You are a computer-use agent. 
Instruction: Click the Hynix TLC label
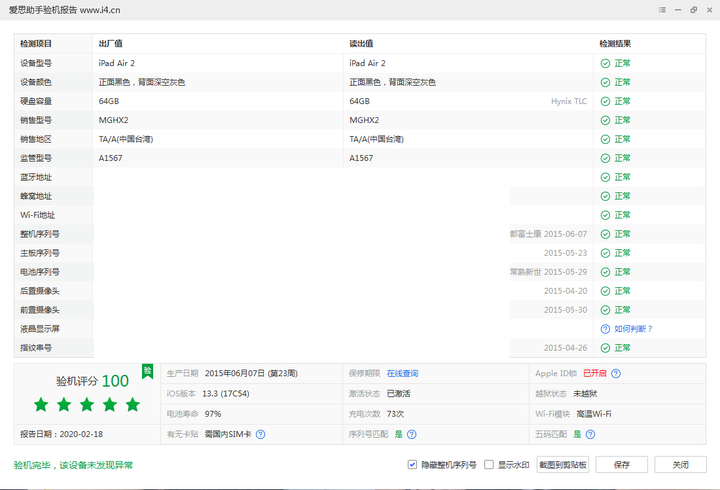point(569,101)
